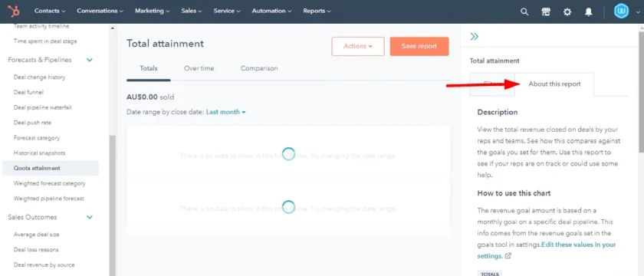
Task: Open Team activity timeline report
Action: pos(41,26)
